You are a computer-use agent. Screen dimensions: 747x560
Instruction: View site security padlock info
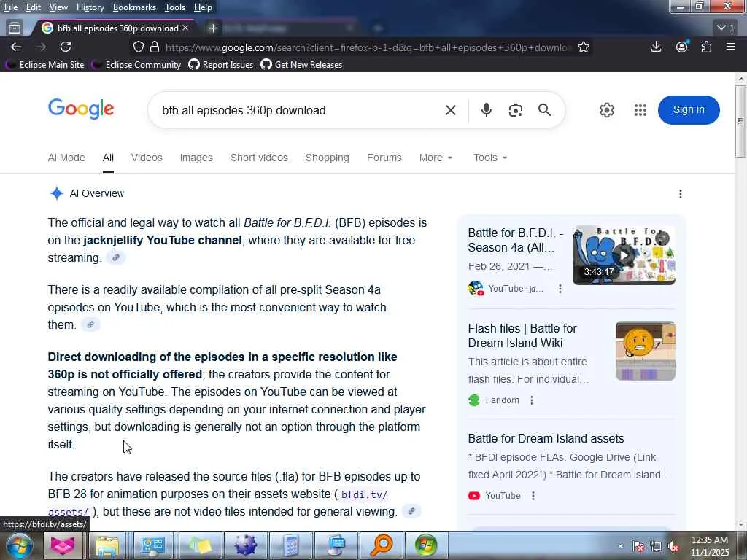click(155, 47)
